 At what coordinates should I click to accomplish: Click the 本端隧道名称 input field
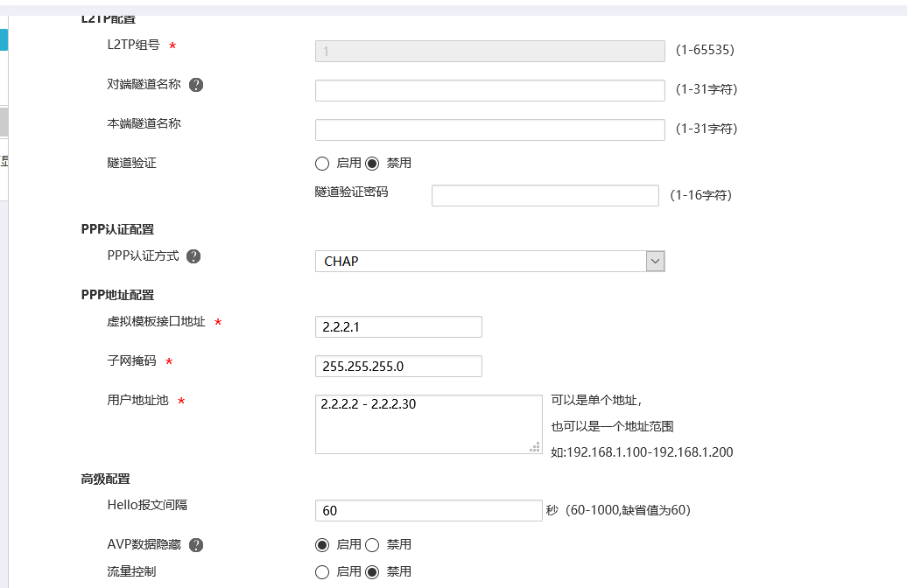coord(489,129)
